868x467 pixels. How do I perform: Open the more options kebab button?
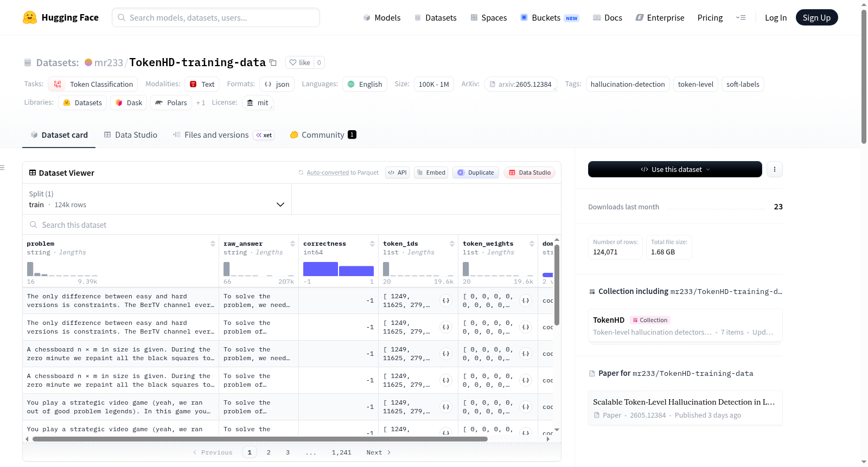(x=775, y=169)
